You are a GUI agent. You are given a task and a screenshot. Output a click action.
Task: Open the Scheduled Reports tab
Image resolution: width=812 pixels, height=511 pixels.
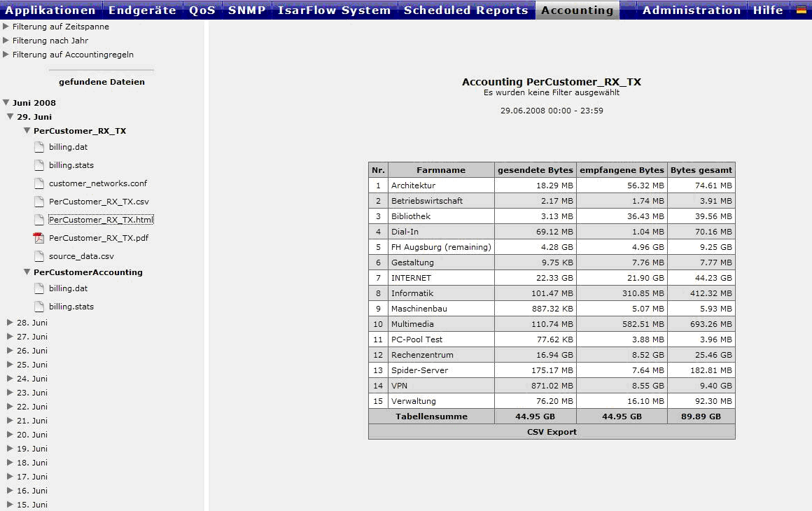(x=465, y=10)
